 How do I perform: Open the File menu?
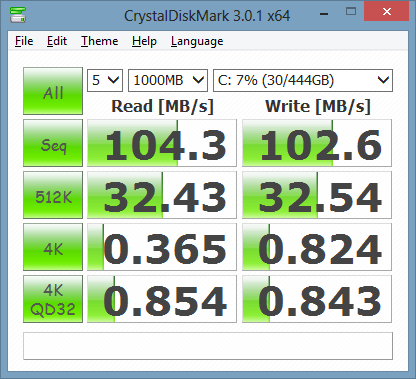click(24, 41)
